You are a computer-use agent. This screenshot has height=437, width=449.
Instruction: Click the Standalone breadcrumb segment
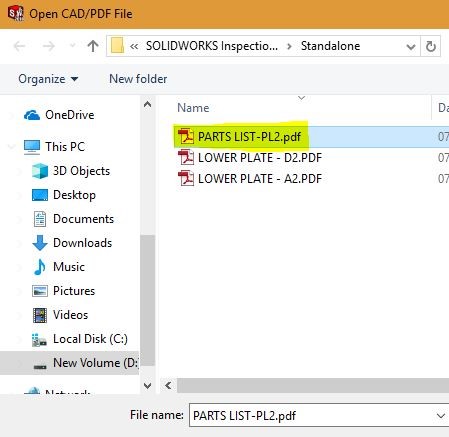click(330, 46)
